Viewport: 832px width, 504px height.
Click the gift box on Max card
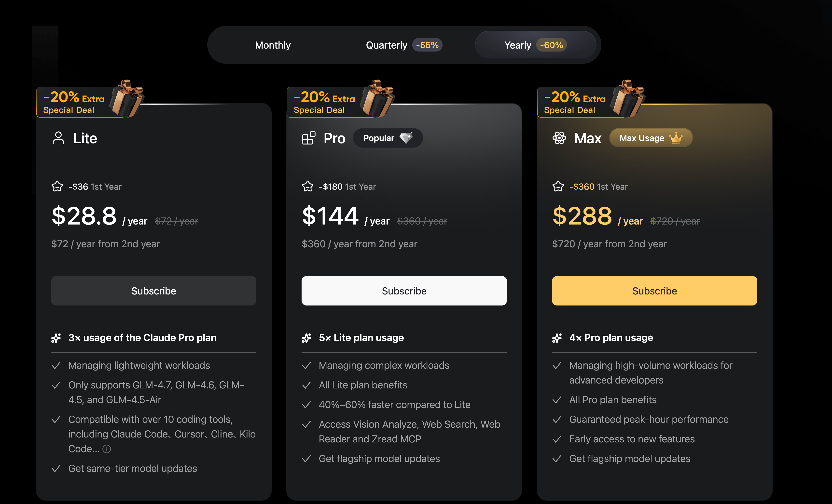click(628, 98)
